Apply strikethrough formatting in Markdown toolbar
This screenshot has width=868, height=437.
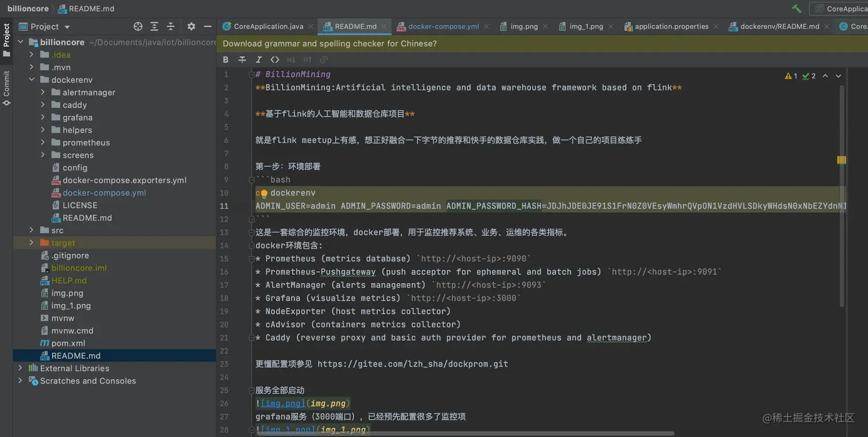click(x=242, y=60)
